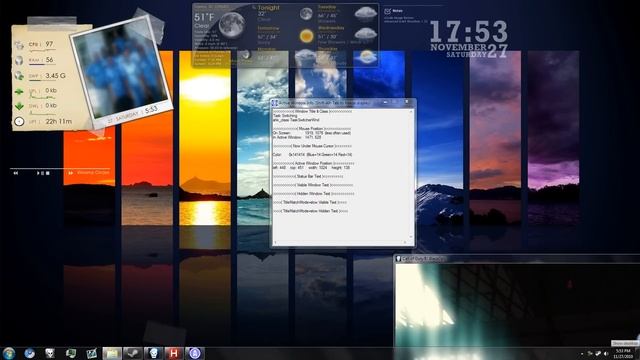Click the Wednesday cloud forecast icon

(365, 34)
